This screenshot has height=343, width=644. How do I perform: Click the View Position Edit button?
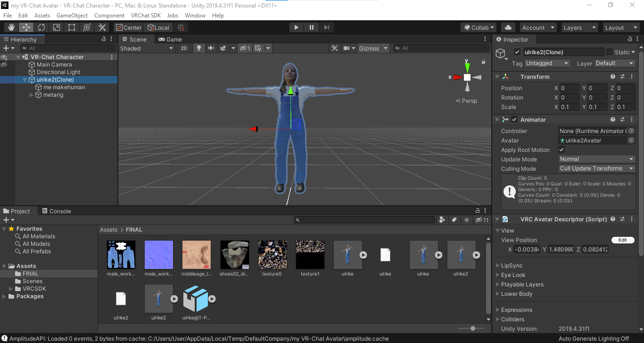(622, 240)
